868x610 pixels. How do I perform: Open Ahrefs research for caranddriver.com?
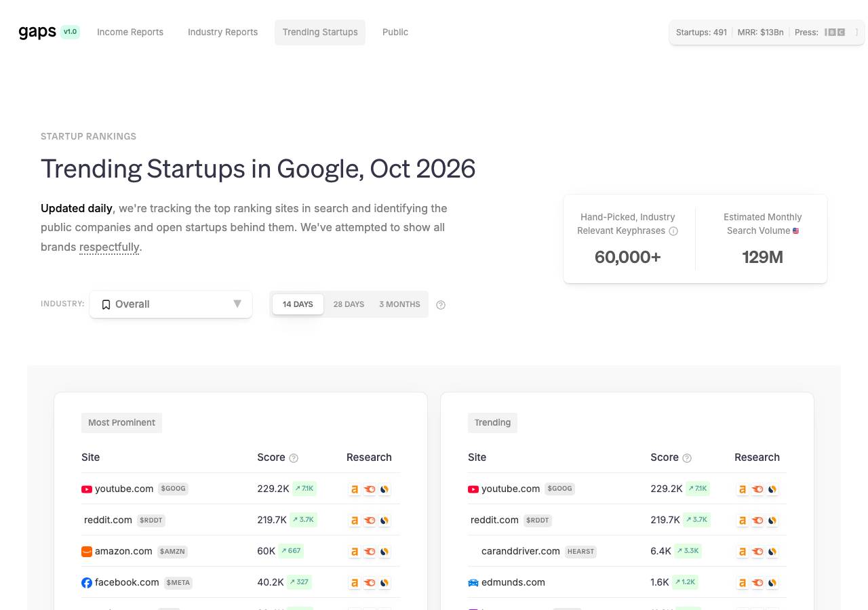pyautogui.click(x=743, y=551)
